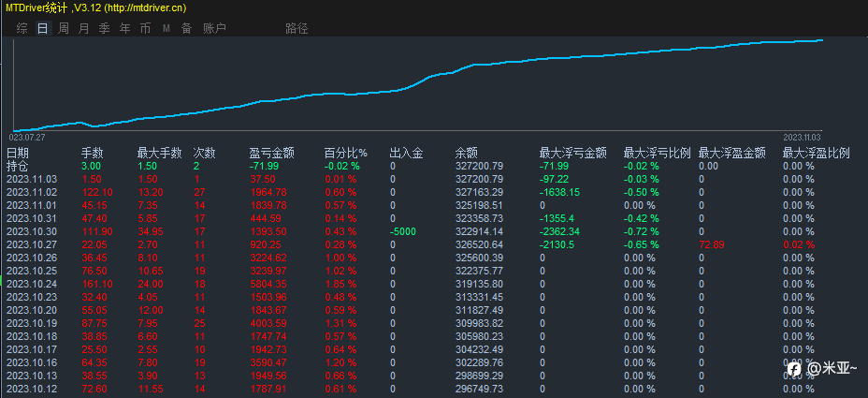The height and width of the screenshot is (398, 868).
Task: Click the 161.10 lots value
Action: (97, 283)
